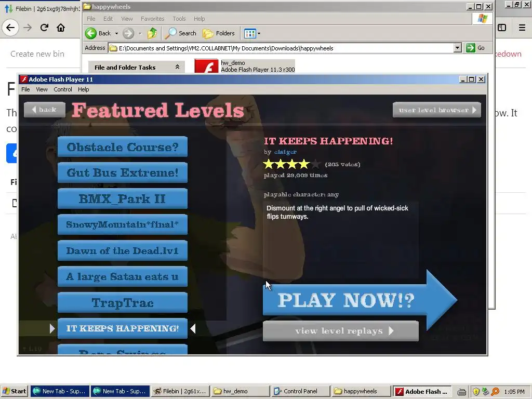
Task: Click Adobe Flash taskbar item
Action: (422, 391)
